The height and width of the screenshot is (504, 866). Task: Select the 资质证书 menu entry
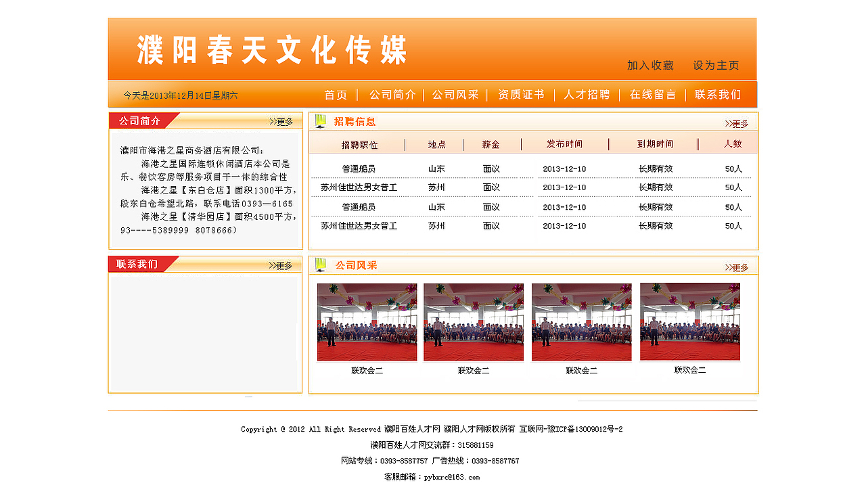pyautogui.click(x=520, y=95)
